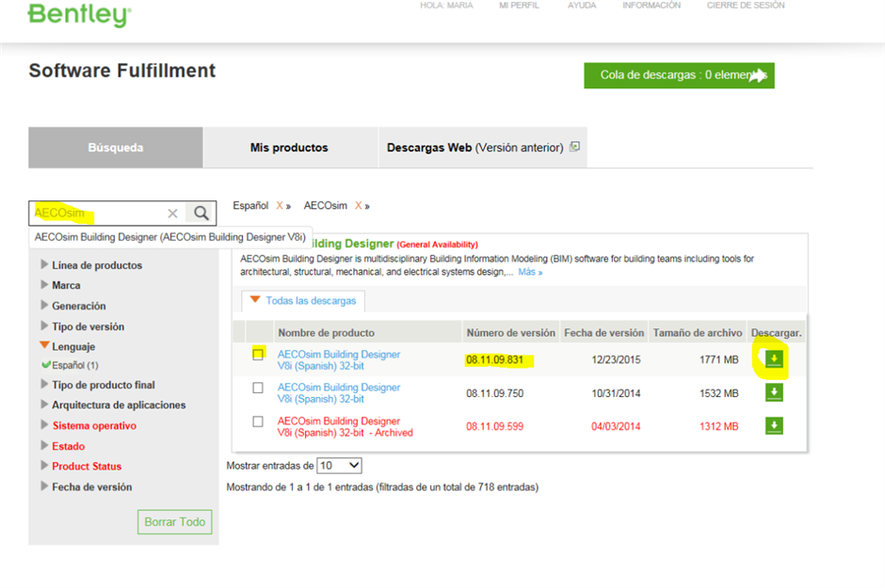Click the file size 1532 MB
885x588 pixels.
(x=719, y=393)
